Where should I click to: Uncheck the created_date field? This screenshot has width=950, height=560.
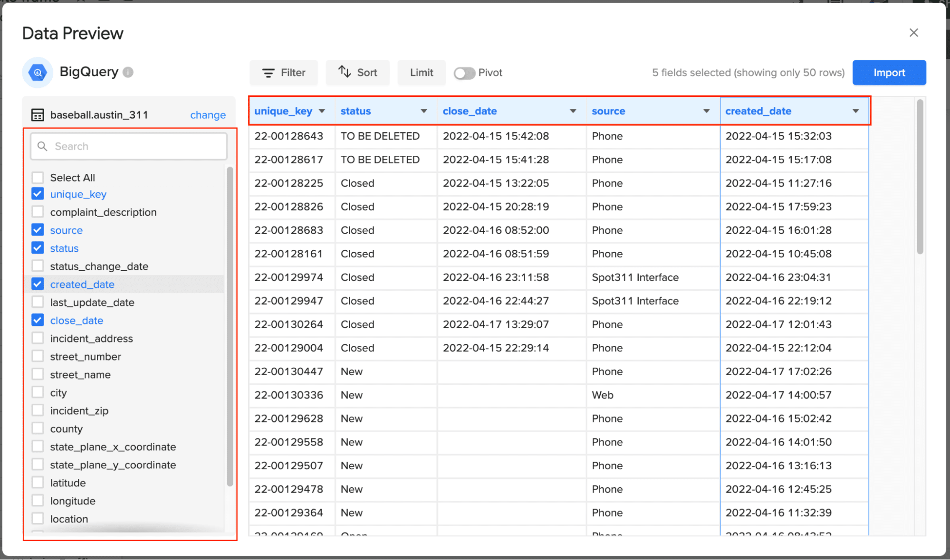38,284
